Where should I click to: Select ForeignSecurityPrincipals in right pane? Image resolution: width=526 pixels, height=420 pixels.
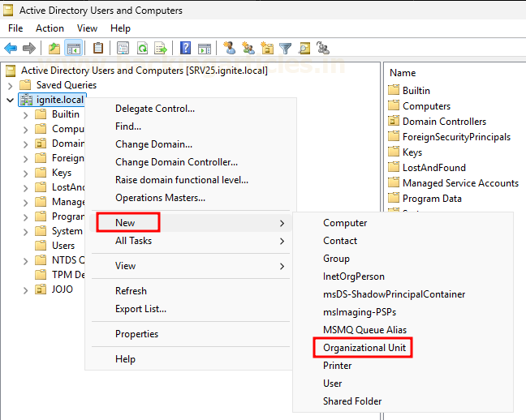pos(456,137)
